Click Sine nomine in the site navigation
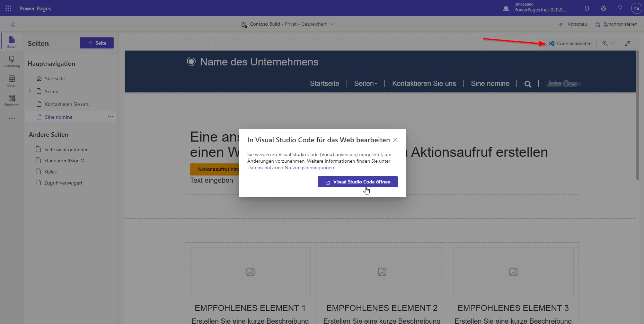The width and height of the screenshot is (644, 324). (x=490, y=83)
